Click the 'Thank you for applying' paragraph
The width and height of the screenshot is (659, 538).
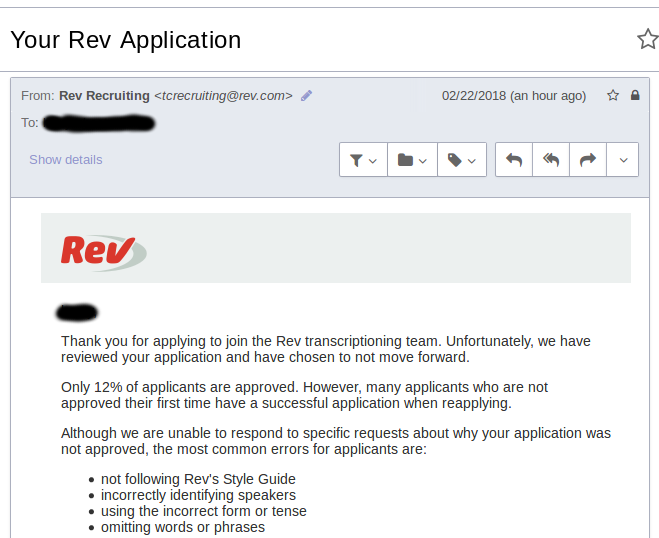326,349
